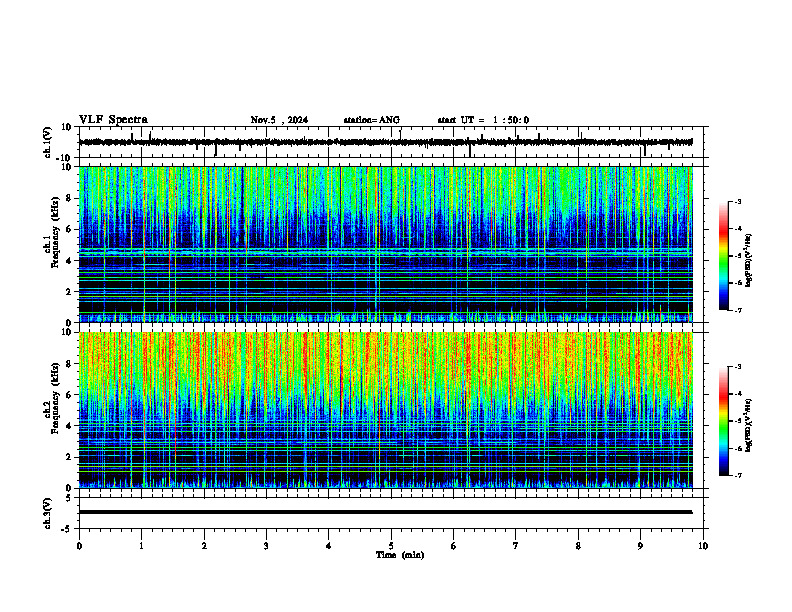Click the "start UT = 1 :50: 0" label
Viewport: 792px width, 612px height.
(483, 120)
